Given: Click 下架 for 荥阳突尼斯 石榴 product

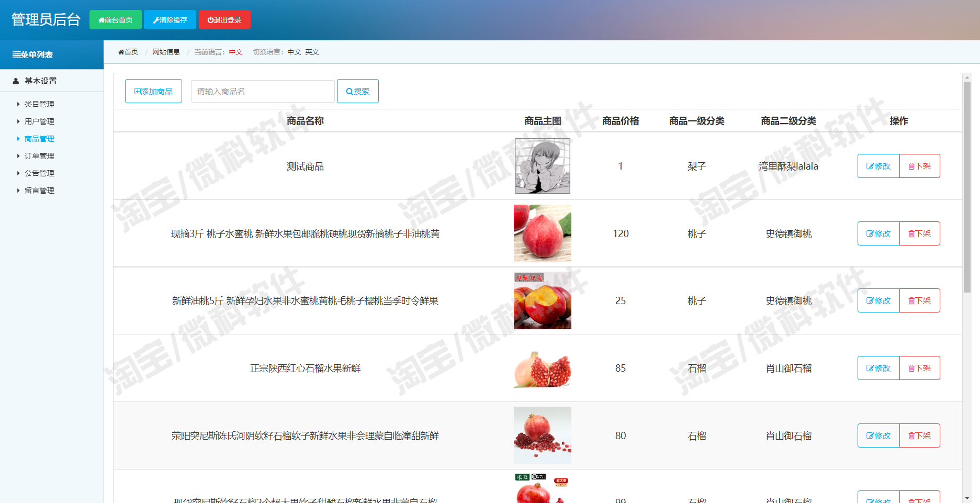Looking at the screenshot, I should point(920,435).
